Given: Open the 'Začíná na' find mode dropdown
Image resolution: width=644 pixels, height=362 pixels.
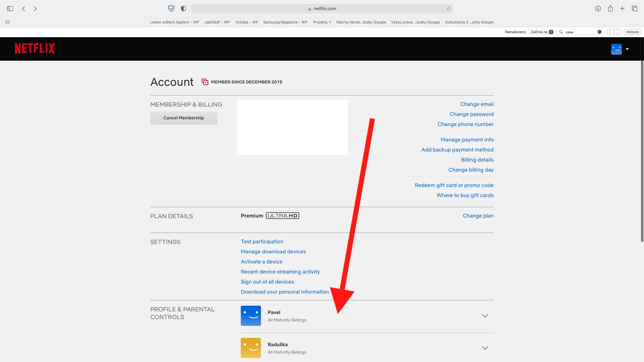Looking at the screenshot, I should tap(541, 32).
